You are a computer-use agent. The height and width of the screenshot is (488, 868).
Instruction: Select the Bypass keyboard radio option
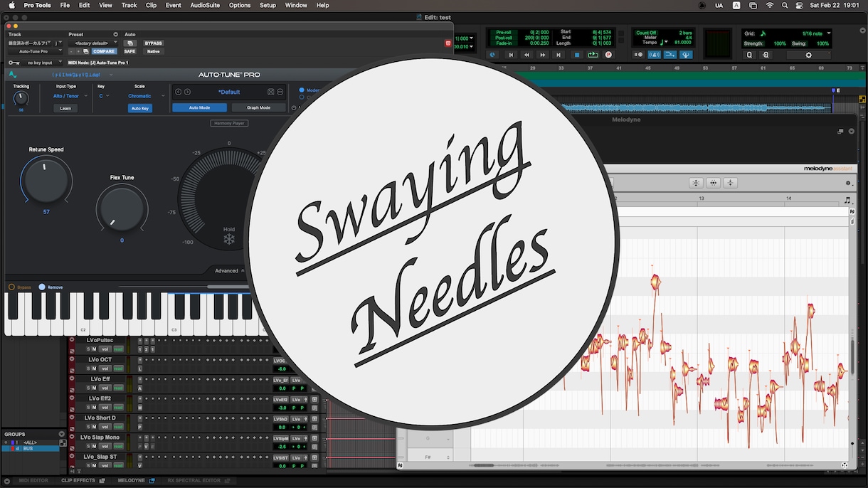(11, 287)
